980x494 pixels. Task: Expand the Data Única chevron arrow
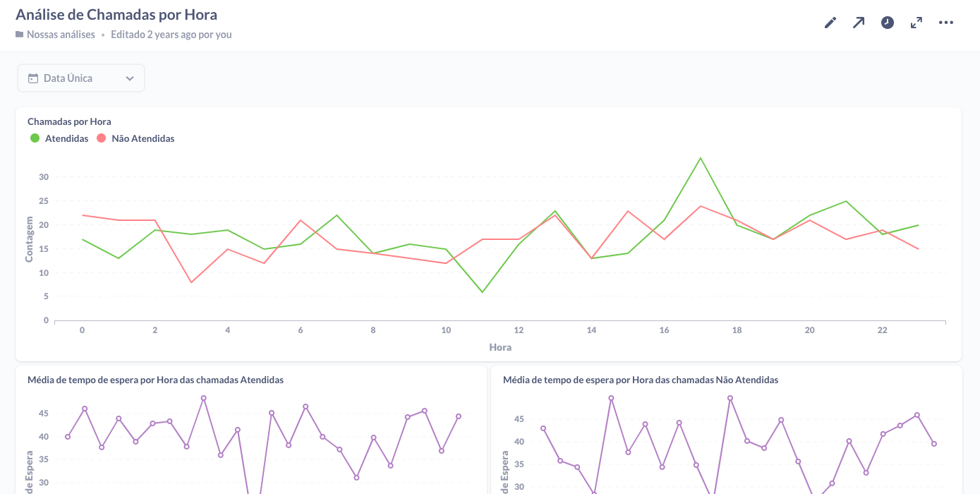[130, 78]
